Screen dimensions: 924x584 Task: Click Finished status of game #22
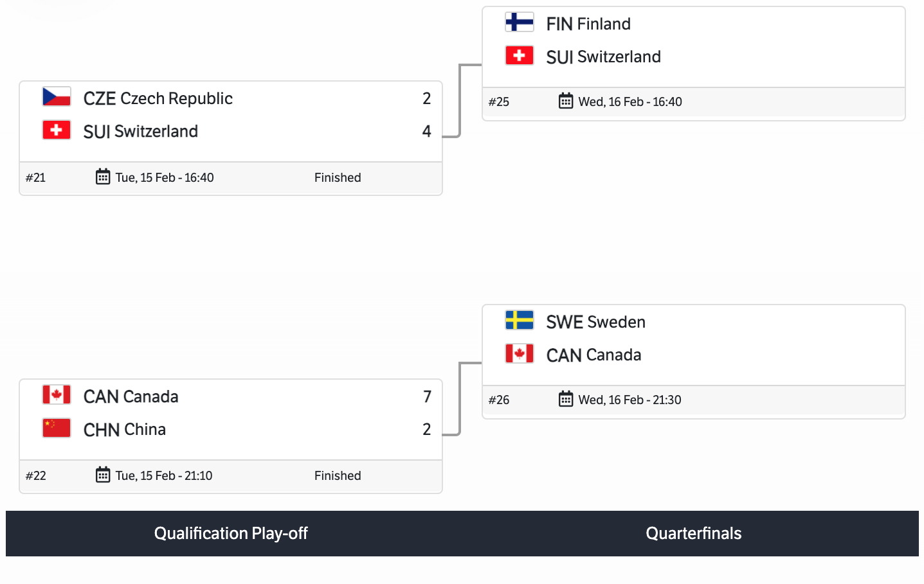338,475
